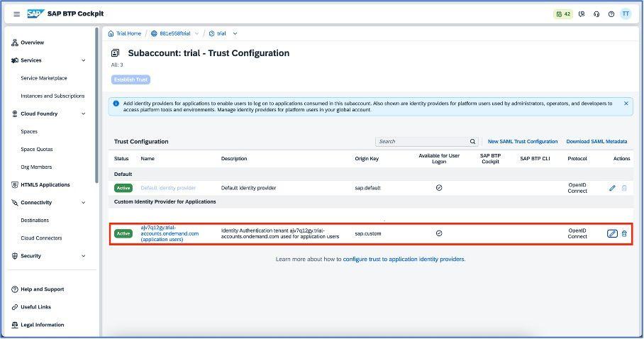Click the HTML5 Applications sidebar icon
644x339 pixels.
click(x=15, y=185)
